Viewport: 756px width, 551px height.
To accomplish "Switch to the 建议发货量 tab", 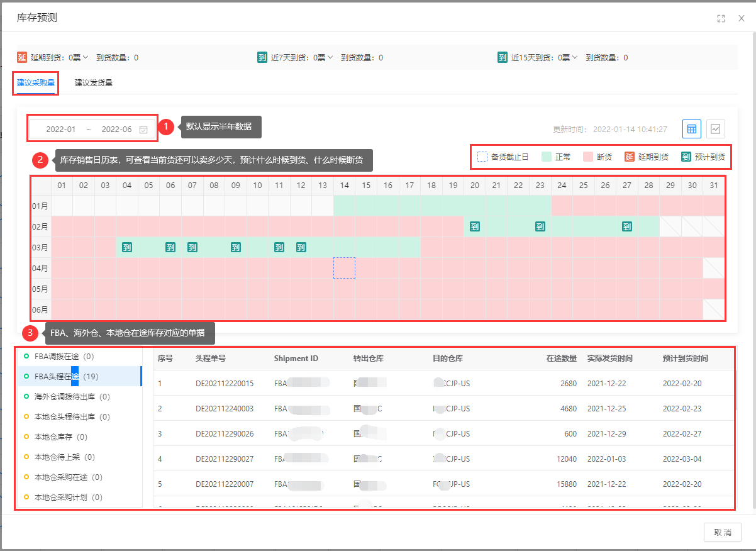I will coord(94,82).
